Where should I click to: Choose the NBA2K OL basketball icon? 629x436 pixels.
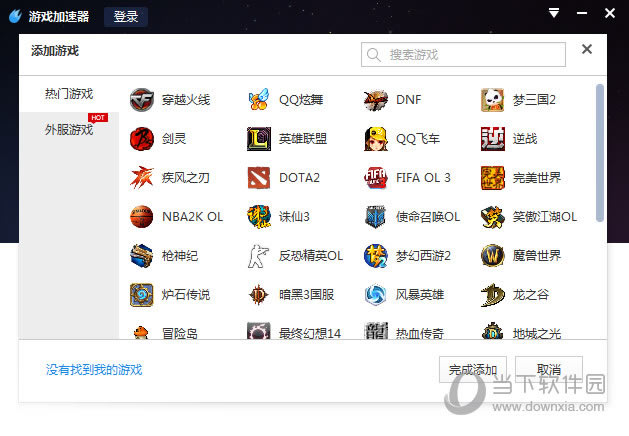142,217
